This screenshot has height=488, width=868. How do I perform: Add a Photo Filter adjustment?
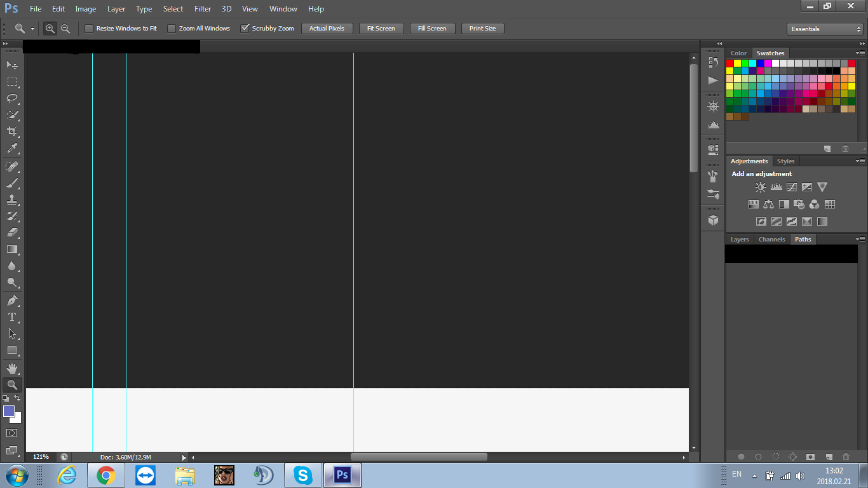coord(799,205)
